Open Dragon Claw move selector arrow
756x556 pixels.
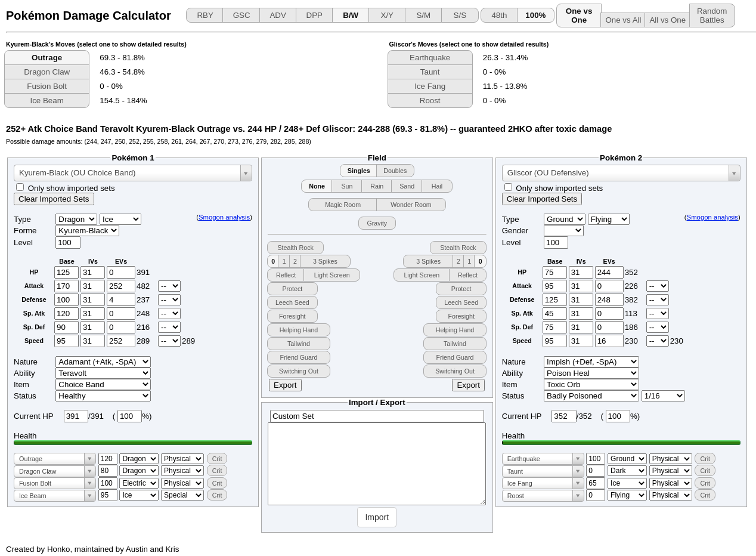(x=90, y=471)
